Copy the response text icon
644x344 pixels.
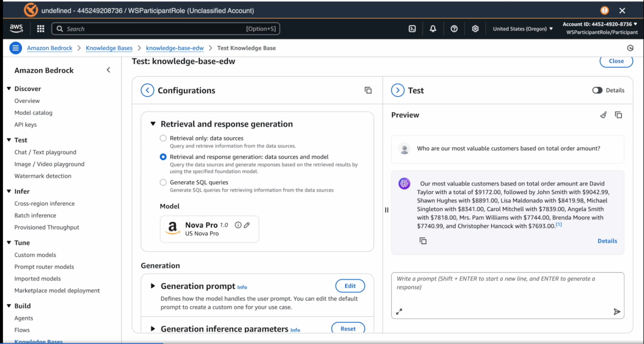pyautogui.click(x=423, y=241)
